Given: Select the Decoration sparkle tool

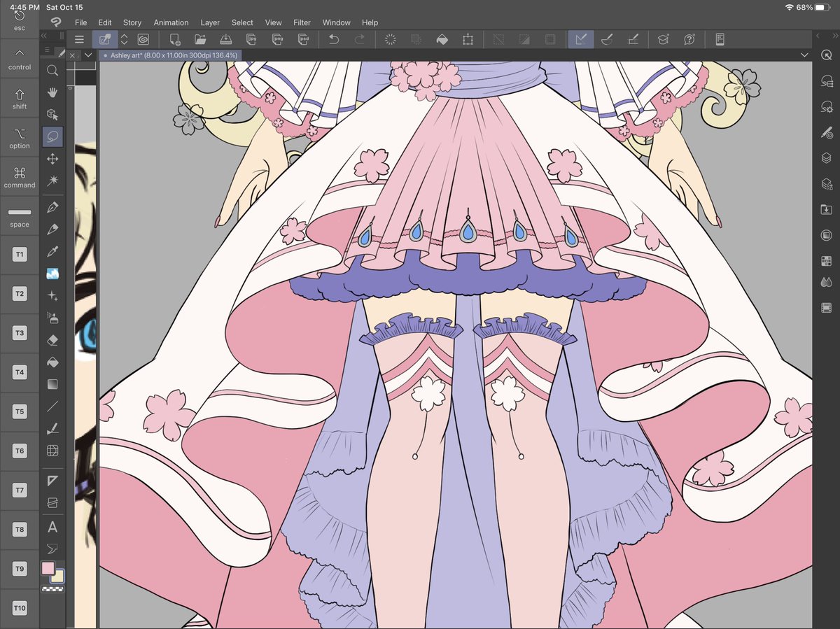Looking at the screenshot, I should click(52, 296).
